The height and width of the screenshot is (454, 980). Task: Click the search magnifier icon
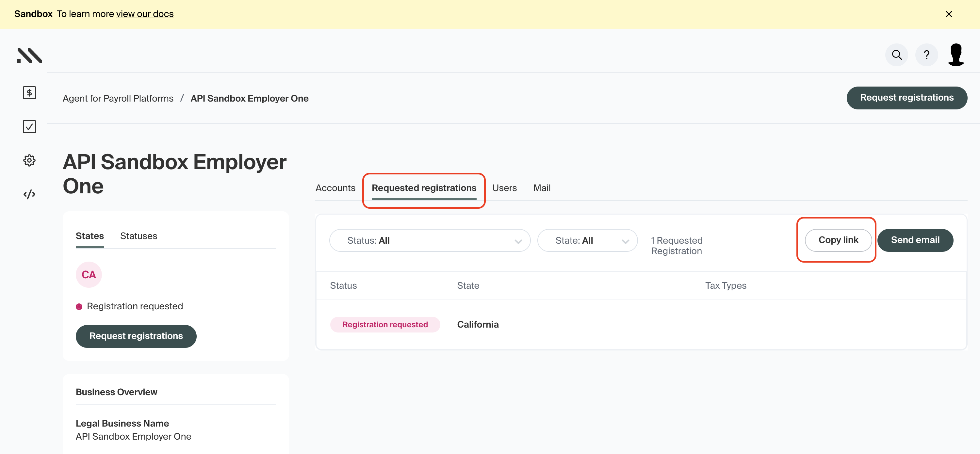coord(896,55)
